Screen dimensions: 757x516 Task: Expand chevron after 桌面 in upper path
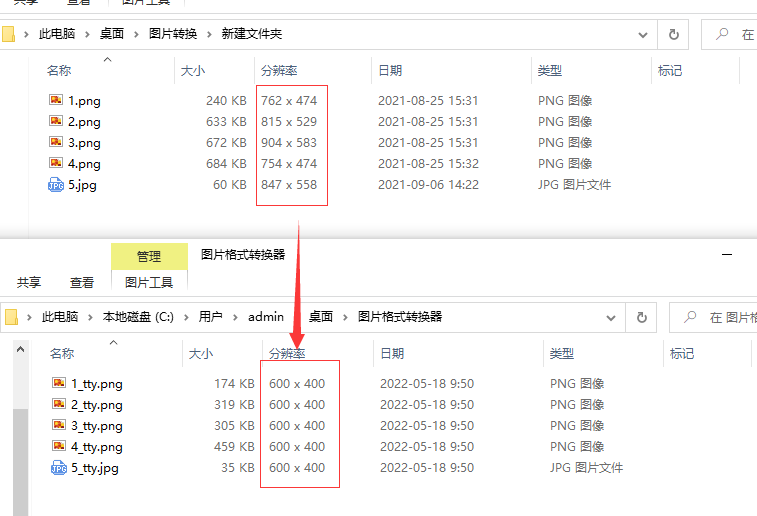point(136,34)
